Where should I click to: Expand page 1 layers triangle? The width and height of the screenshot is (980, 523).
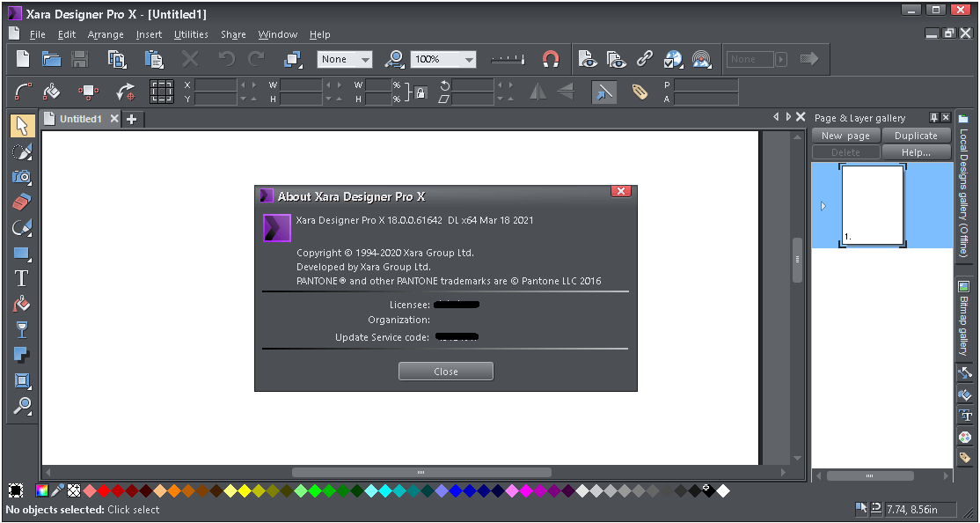click(823, 206)
